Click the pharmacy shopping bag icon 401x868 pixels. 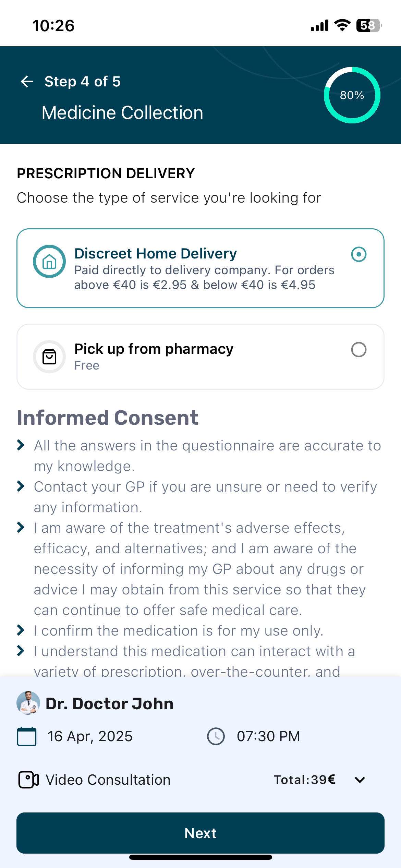point(49,357)
